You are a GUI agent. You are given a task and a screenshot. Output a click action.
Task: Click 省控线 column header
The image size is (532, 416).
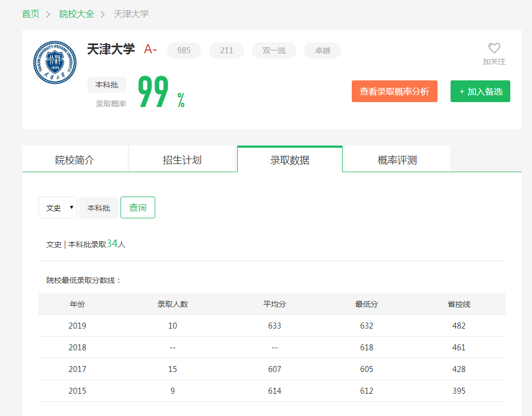[x=459, y=304]
